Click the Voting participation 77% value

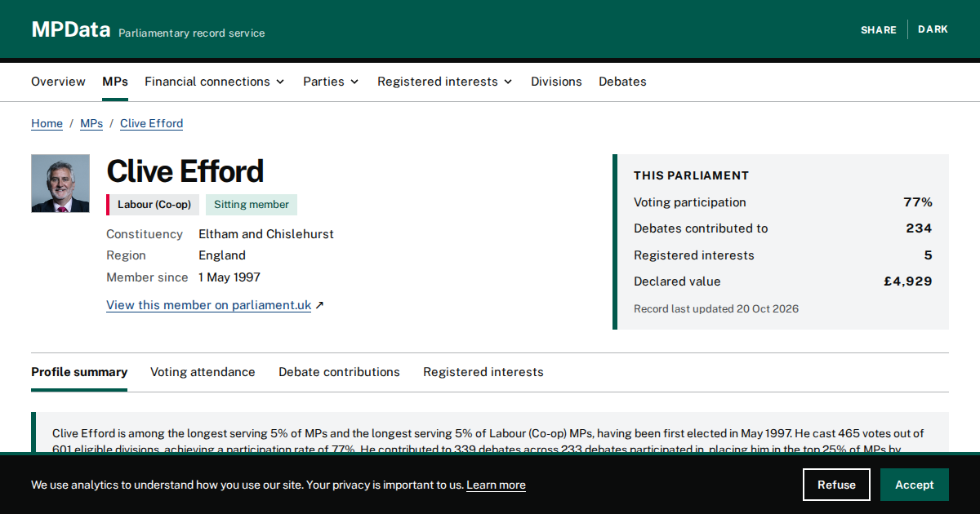coord(918,202)
